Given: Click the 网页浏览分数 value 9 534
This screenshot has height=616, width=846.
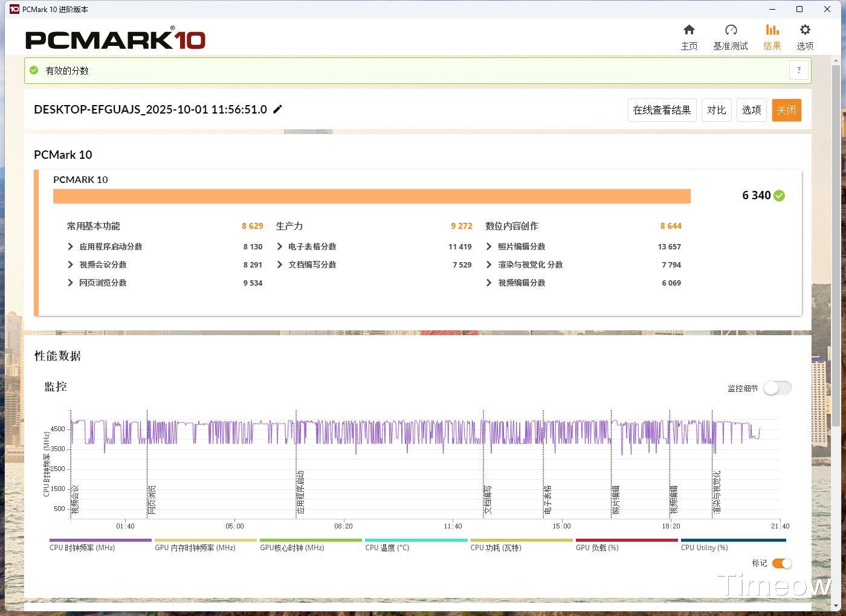Looking at the screenshot, I should click(253, 283).
